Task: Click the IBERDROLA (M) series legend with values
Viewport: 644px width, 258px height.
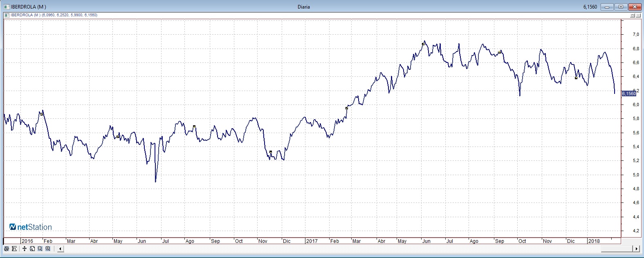Action: (x=54, y=15)
